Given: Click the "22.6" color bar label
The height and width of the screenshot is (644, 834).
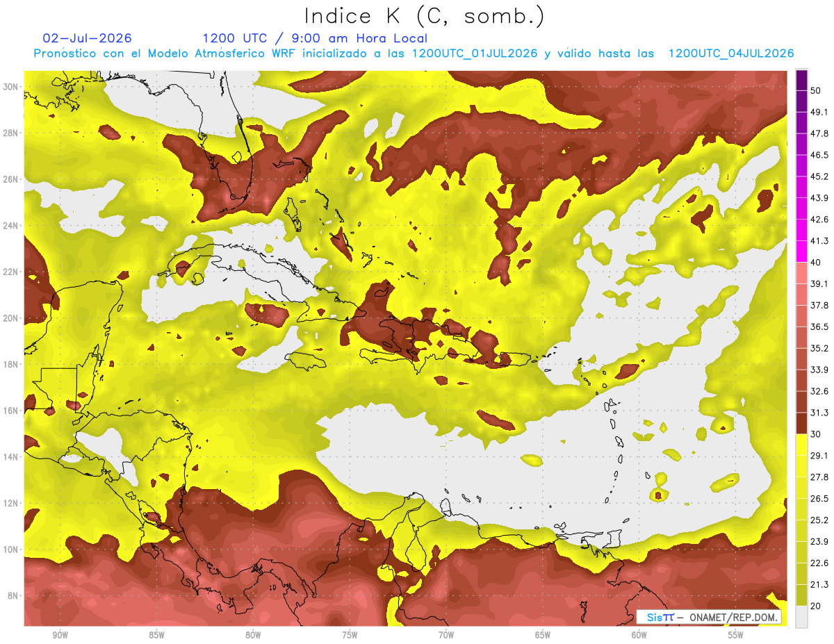Looking at the screenshot, I should tap(819, 563).
